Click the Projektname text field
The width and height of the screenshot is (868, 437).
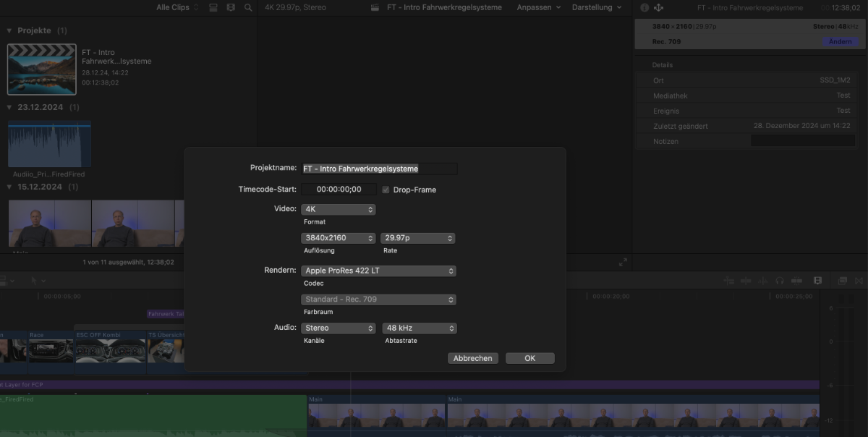[379, 169]
